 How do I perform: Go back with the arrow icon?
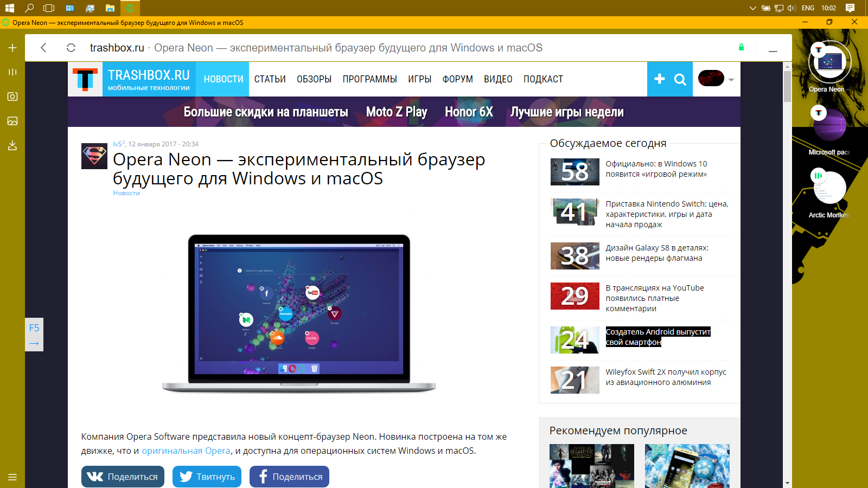43,48
